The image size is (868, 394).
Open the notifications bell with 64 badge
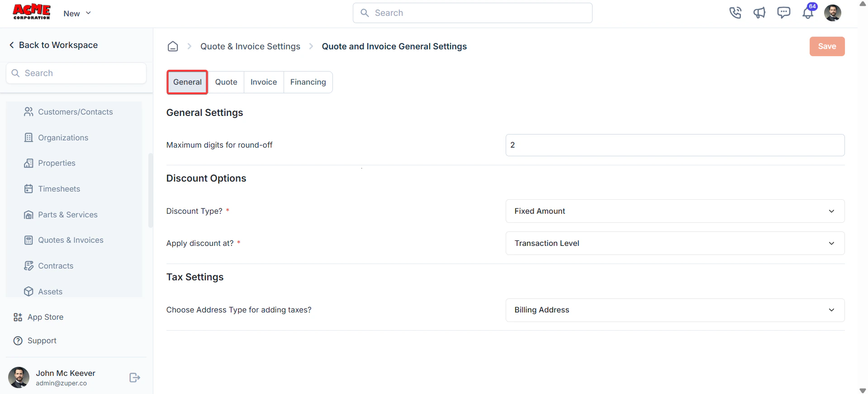click(x=808, y=12)
